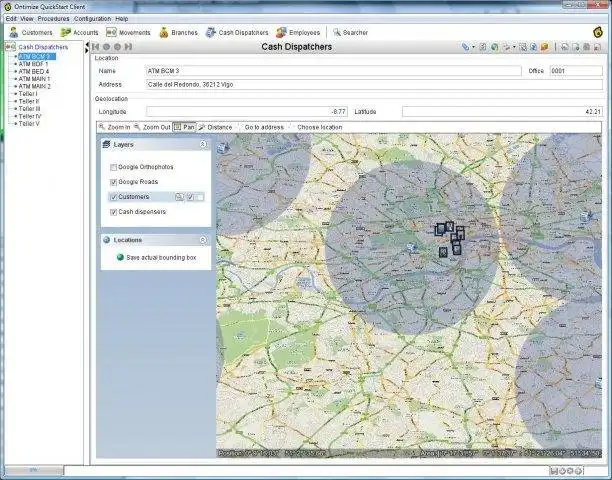Uncheck the Cash dispensers layer
Image resolution: width=612 pixels, height=480 pixels.
tap(114, 212)
